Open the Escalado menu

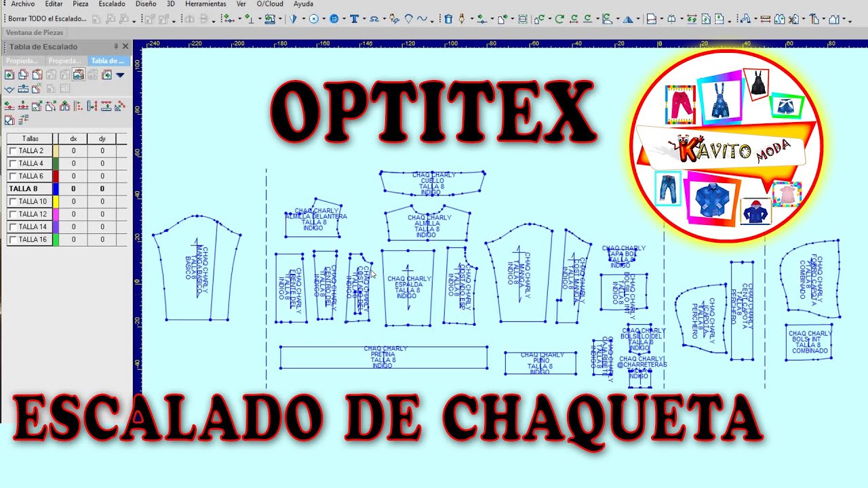(112, 4)
